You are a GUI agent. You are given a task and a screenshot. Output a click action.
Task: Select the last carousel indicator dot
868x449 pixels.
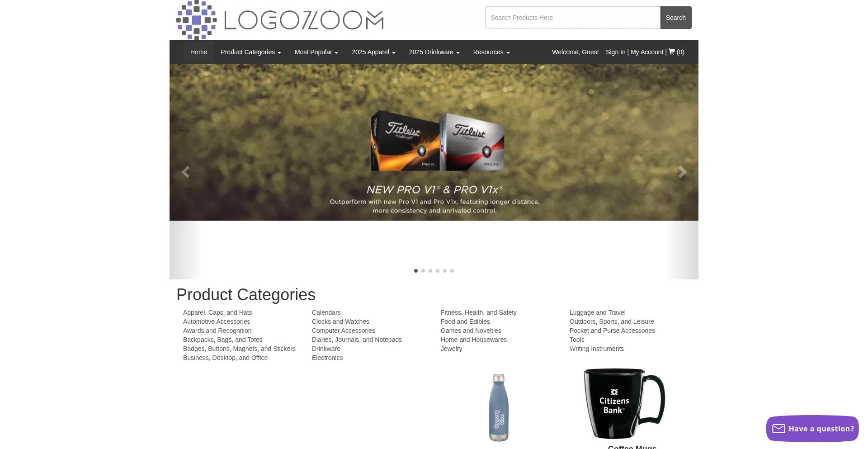tap(452, 271)
